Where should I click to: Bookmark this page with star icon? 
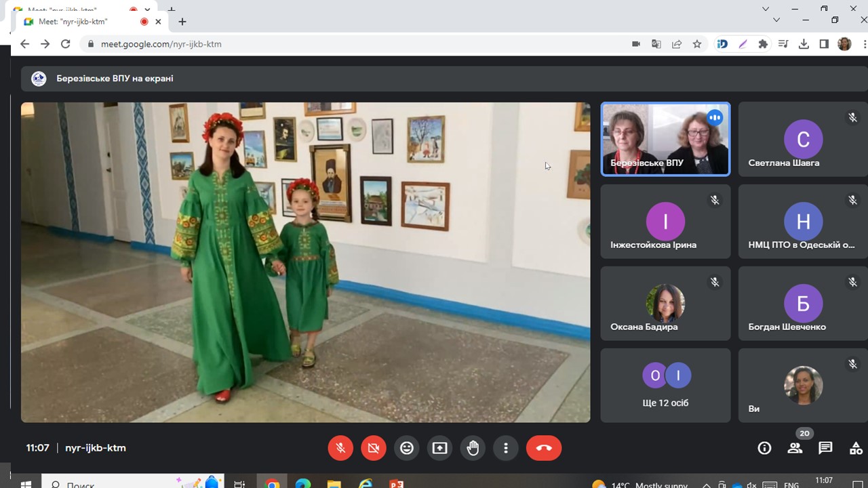pyautogui.click(x=697, y=44)
